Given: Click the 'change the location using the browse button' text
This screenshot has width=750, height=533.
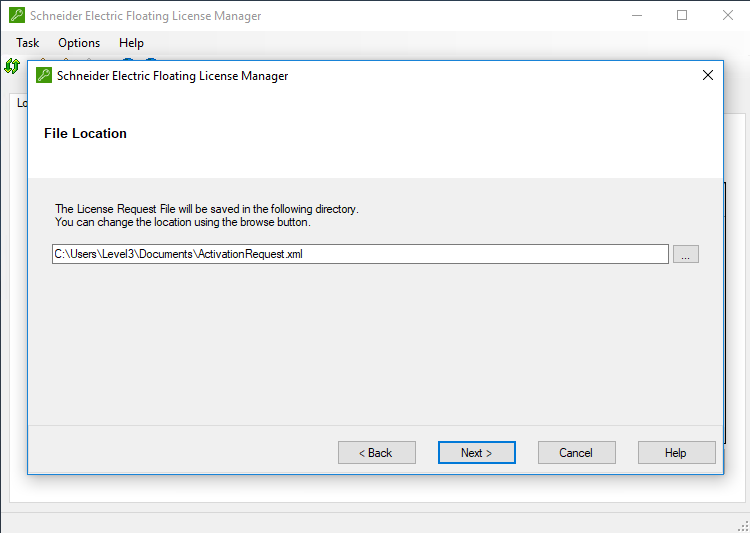Looking at the screenshot, I should pos(183,222).
